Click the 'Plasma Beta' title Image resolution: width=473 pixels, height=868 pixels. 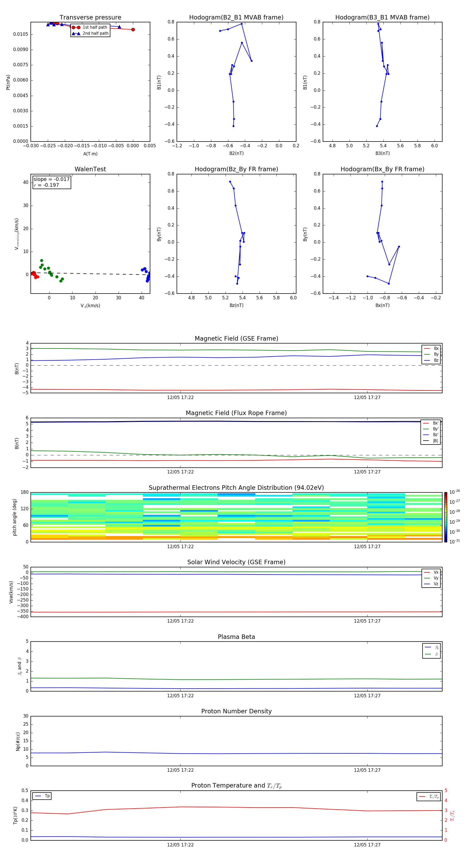click(x=236, y=637)
